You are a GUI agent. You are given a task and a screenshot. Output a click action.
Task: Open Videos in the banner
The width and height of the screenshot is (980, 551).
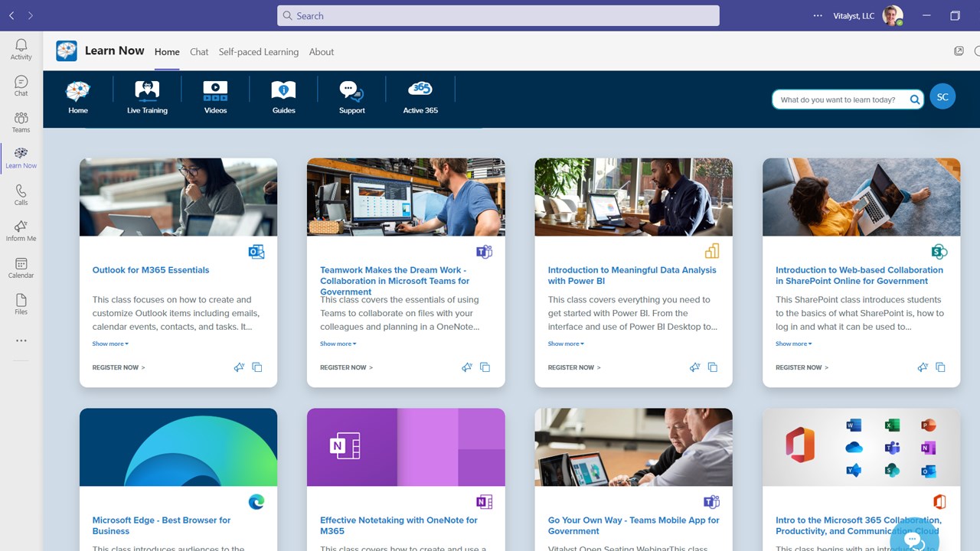(215, 99)
